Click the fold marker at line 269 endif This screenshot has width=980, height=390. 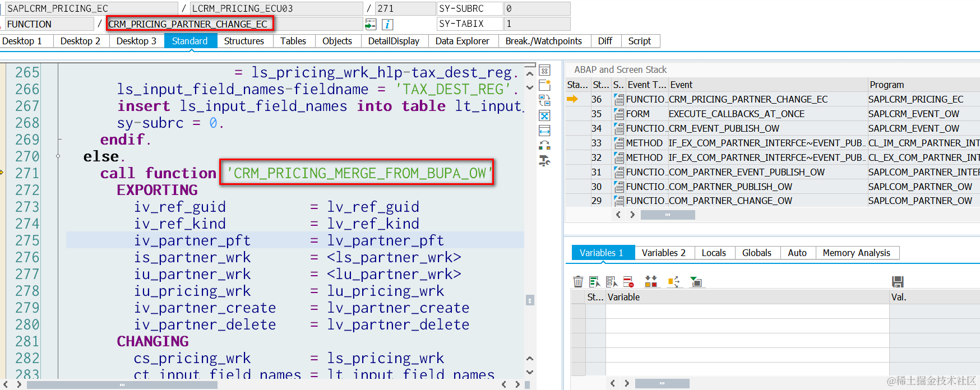click(59, 140)
